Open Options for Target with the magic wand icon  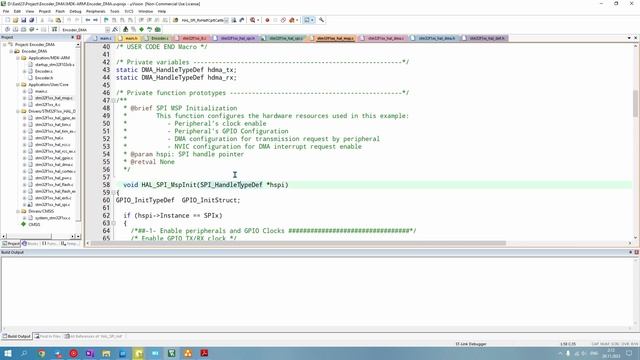tap(115, 29)
